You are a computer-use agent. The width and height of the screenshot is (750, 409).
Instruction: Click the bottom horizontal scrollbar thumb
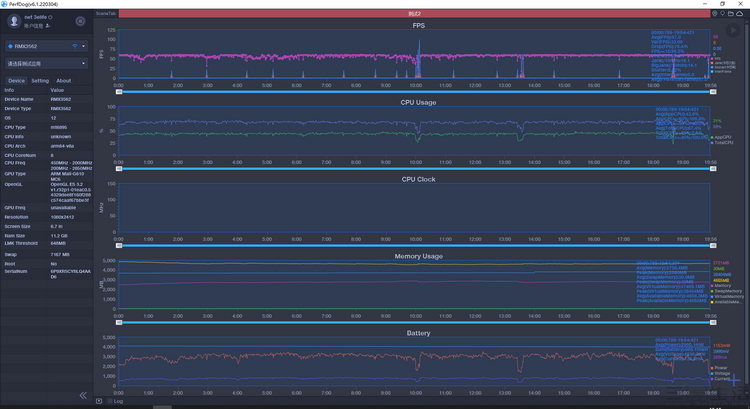click(x=162, y=407)
